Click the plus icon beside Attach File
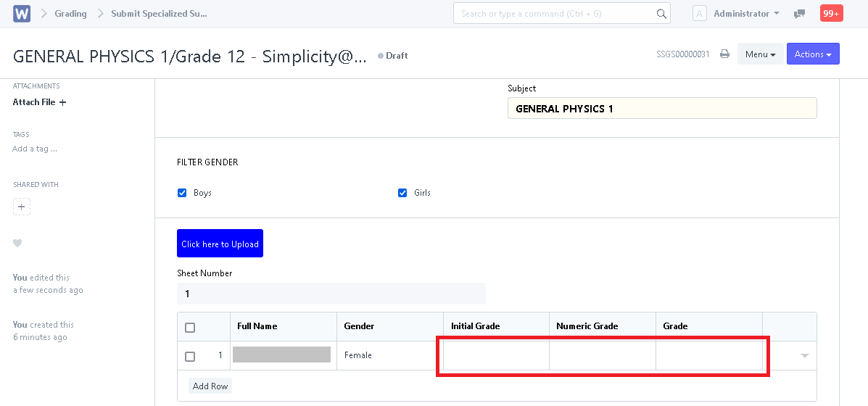Screen dimensions: 868x406 (63, 103)
